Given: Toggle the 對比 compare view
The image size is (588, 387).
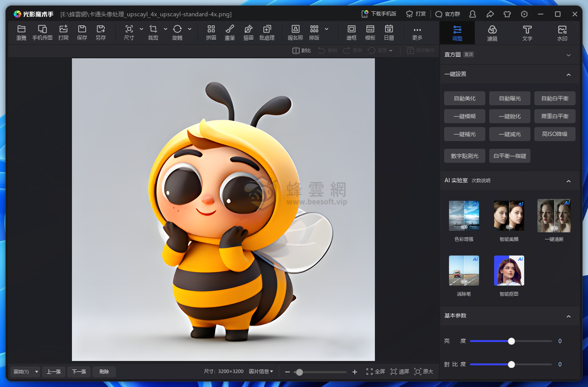Looking at the screenshot, I should tap(302, 51).
